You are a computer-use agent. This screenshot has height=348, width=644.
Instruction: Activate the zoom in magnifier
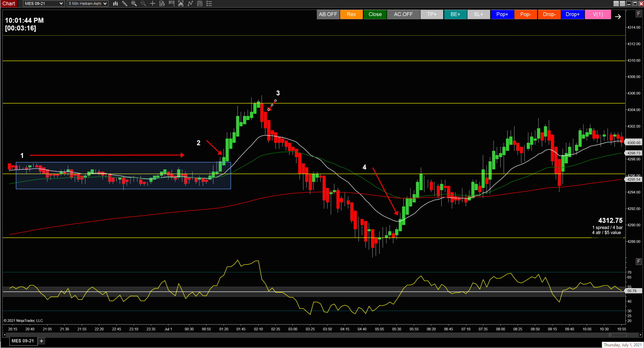(134, 3)
